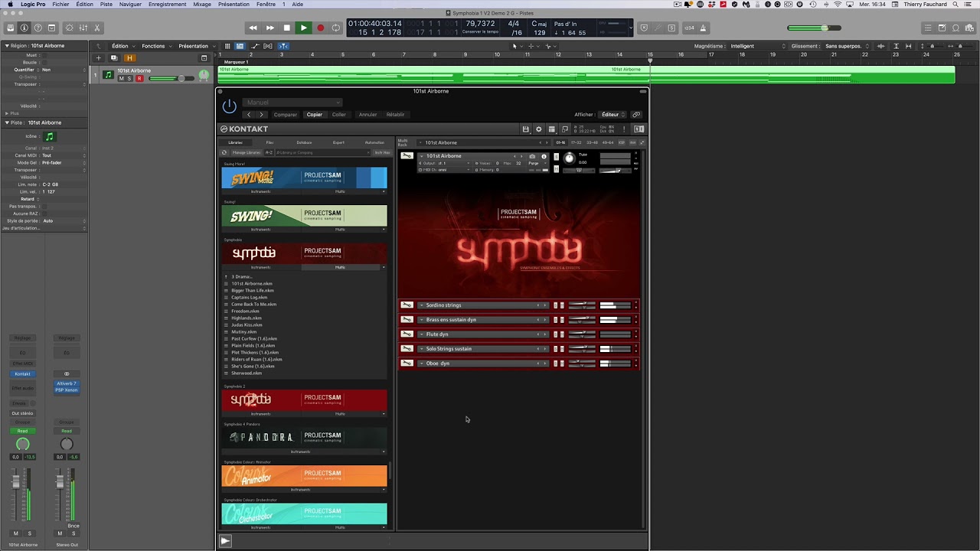Open the Édition menu in tracks area
Screen dimensions: 980x551
[122, 46]
